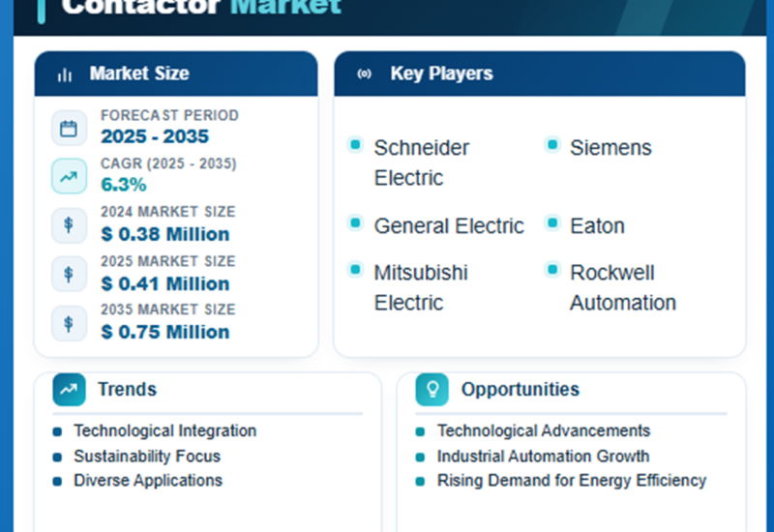Click the 2025 MARKET SIZE label

[168, 261]
